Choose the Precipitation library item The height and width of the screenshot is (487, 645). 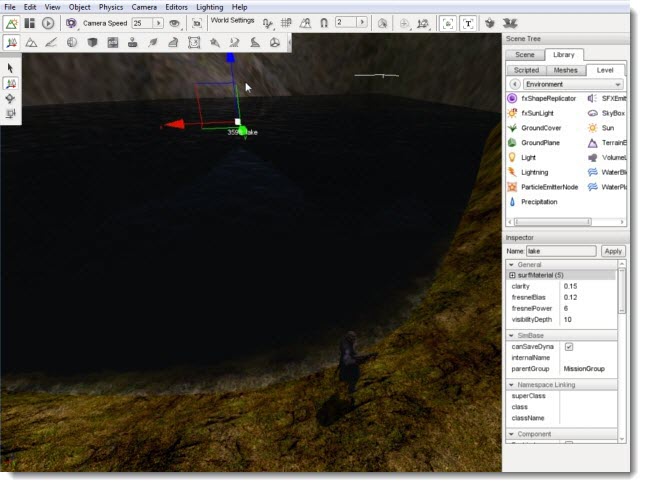(538, 202)
